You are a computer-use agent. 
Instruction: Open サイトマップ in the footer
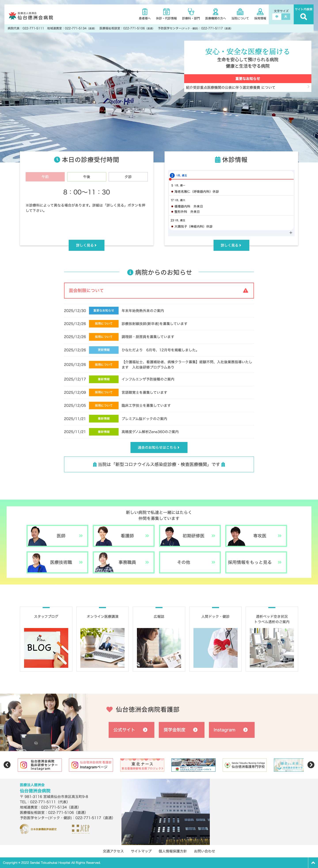141,851
